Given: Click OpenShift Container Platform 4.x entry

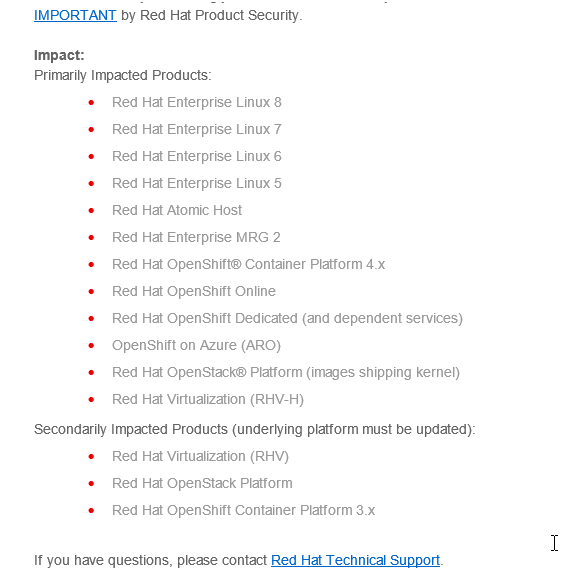Looking at the screenshot, I should tap(249, 264).
